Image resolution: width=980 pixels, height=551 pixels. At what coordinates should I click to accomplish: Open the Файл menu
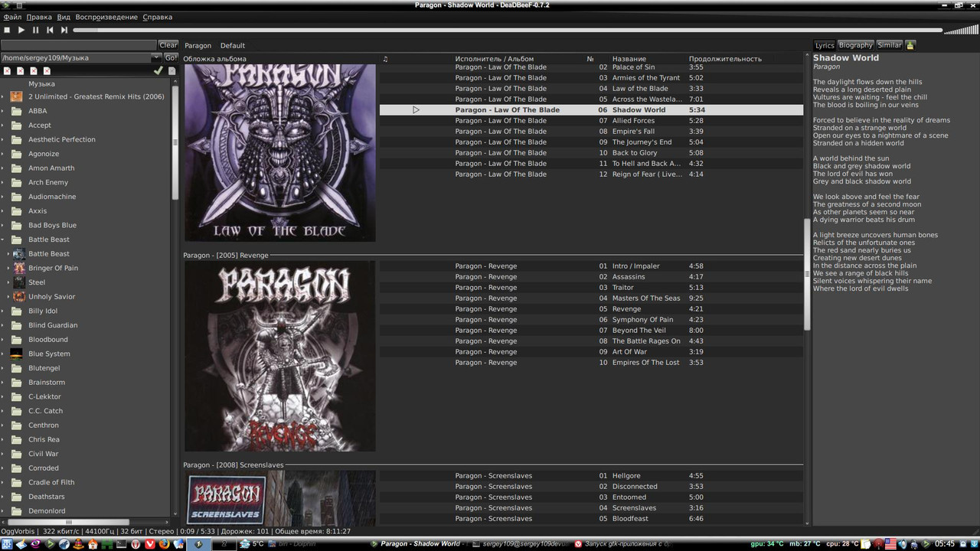12,17
